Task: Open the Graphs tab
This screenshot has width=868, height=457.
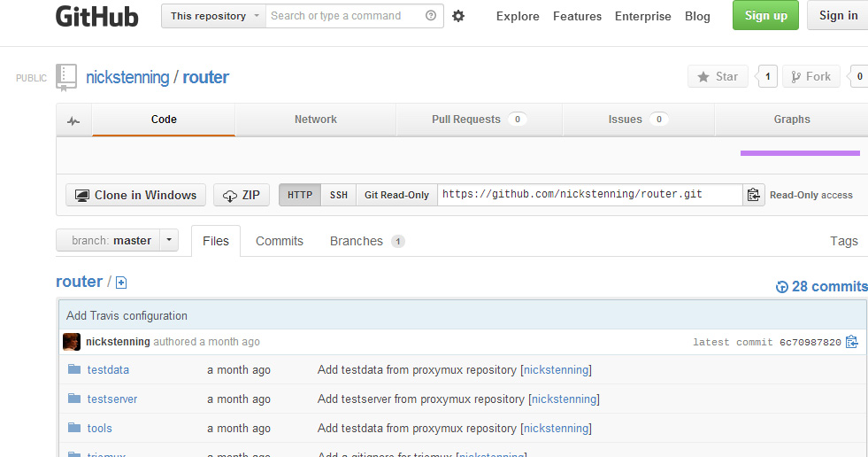Action: [x=792, y=120]
